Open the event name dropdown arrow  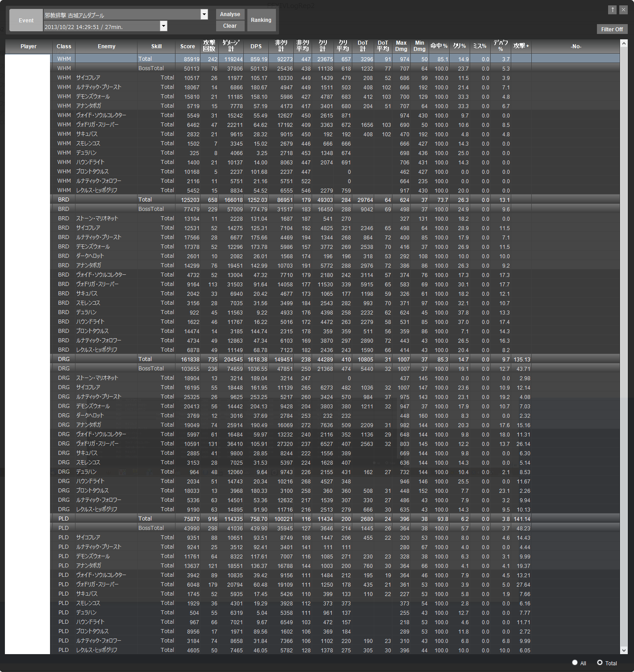click(204, 14)
